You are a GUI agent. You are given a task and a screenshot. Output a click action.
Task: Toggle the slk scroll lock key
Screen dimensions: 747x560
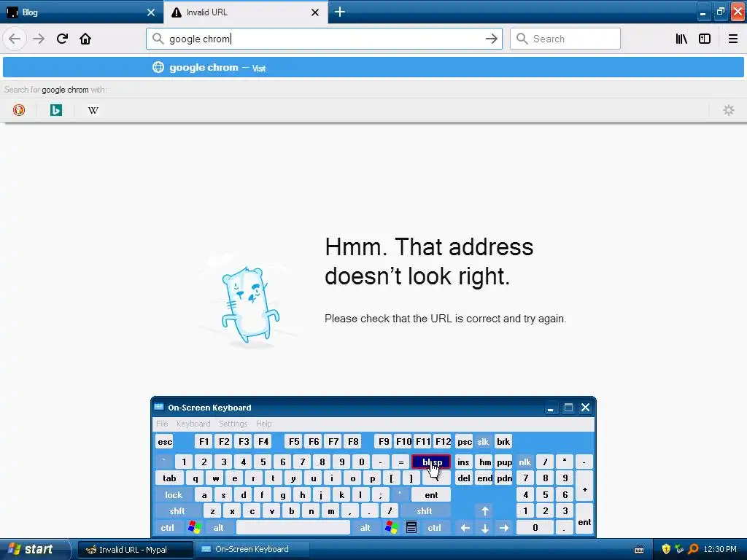click(x=483, y=441)
